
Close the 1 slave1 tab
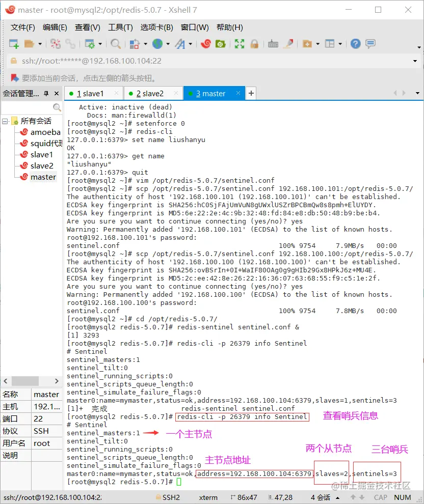[117, 93]
